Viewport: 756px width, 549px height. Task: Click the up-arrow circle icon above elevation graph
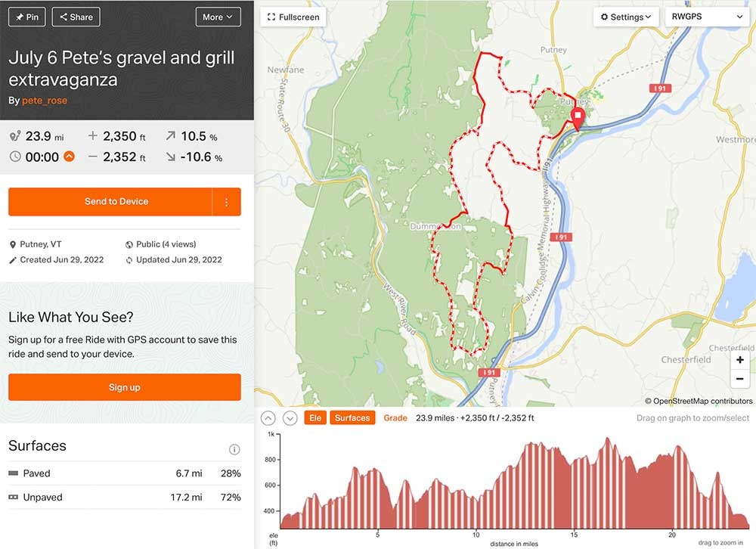[x=268, y=418]
